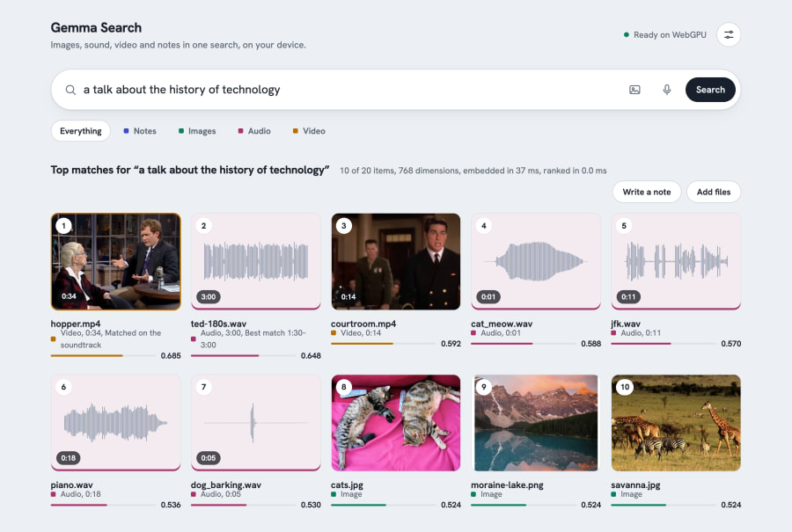Click the cat_meow.wav file name
Screen dimensions: 792x532
click(x=502, y=324)
